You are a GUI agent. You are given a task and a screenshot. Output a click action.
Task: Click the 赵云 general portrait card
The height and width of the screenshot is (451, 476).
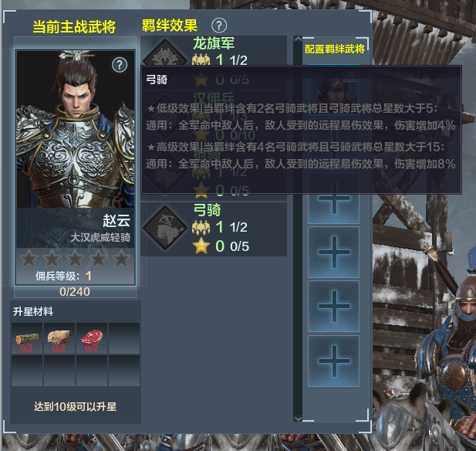pyautogui.click(x=76, y=167)
